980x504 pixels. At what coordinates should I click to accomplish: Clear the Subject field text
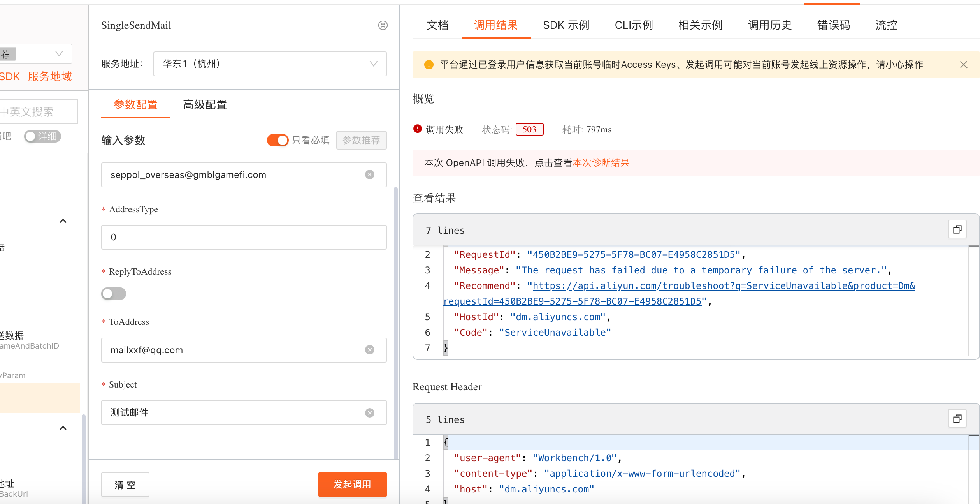[370, 412]
